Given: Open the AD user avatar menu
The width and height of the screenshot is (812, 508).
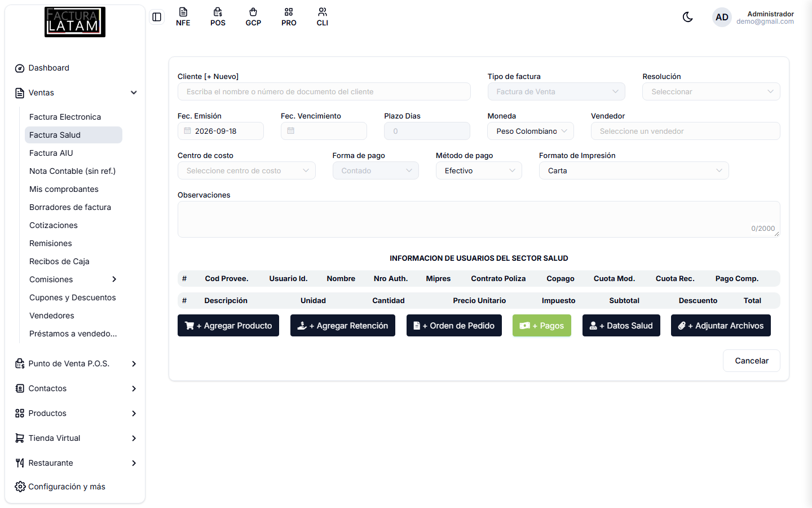Looking at the screenshot, I should click(722, 17).
